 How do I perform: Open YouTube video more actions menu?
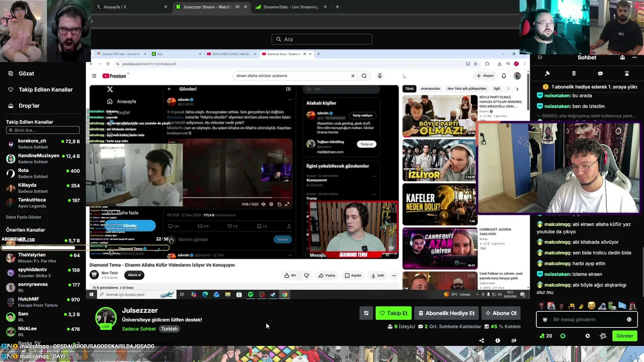pos(394,276)
